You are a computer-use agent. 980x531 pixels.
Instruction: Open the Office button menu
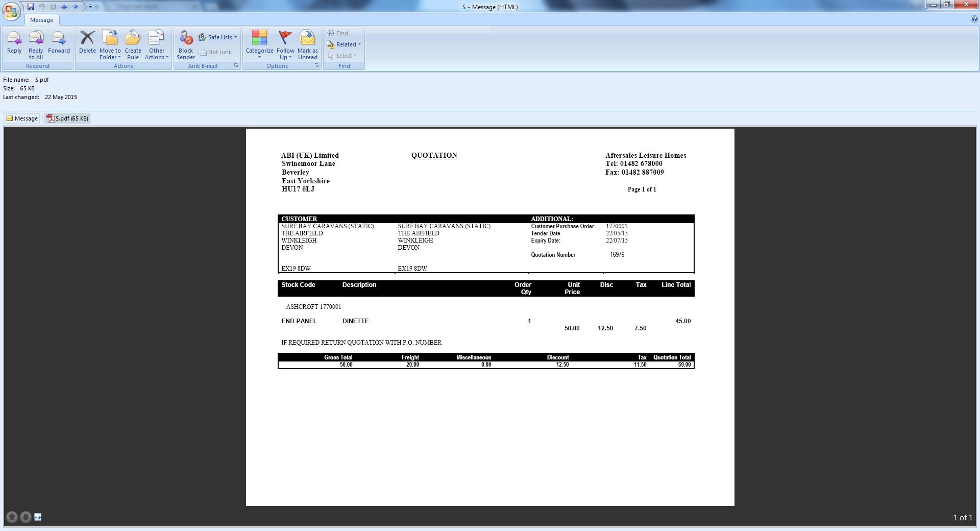[x=11, y=11]
